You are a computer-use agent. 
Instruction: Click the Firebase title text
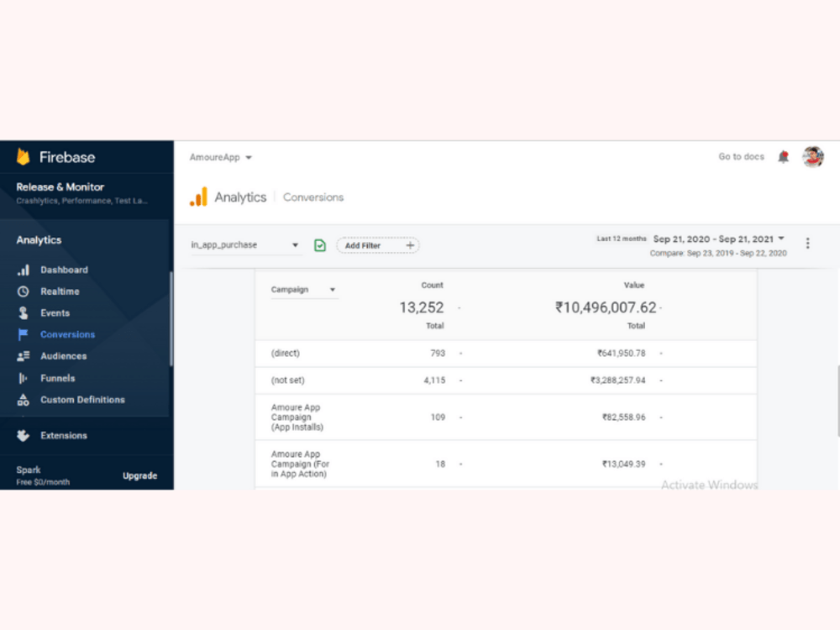coord(67,157)
